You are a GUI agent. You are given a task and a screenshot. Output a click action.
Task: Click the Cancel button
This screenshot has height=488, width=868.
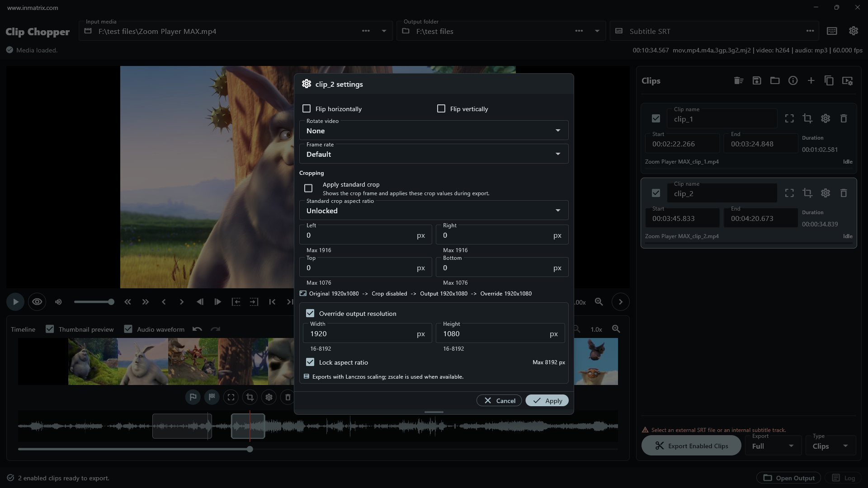click(x=499, y=401)
